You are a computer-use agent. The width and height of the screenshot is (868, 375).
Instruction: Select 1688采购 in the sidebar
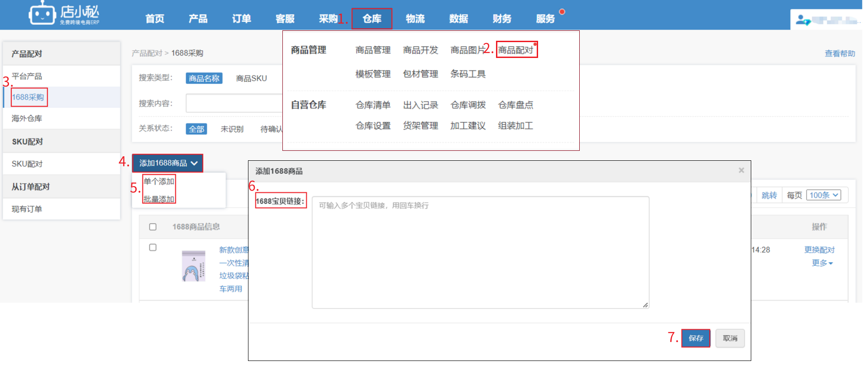pos(62,97)
